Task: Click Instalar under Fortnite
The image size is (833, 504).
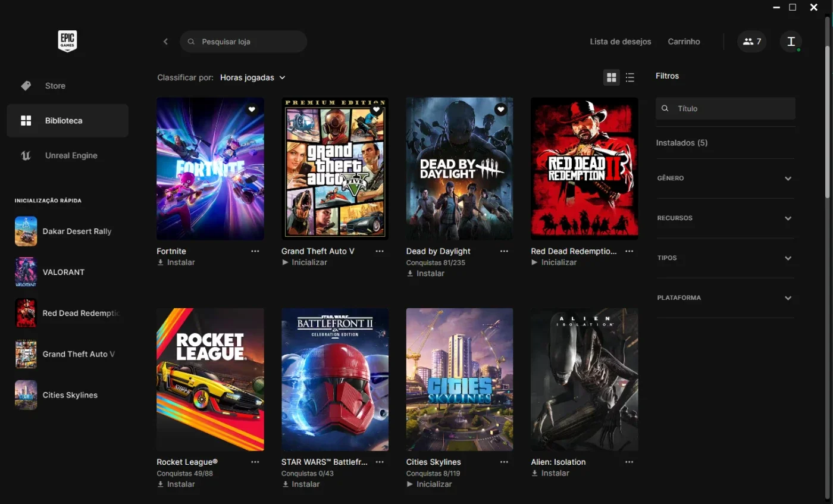Action: (176, 262)
